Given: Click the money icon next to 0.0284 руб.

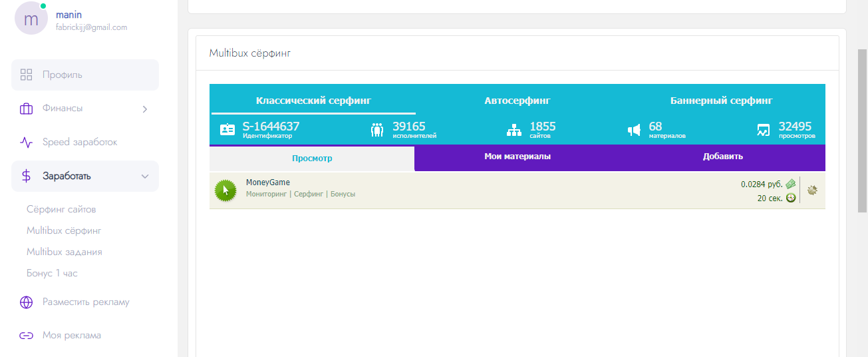Looking at the screenshot, I should tap(790, 184).
